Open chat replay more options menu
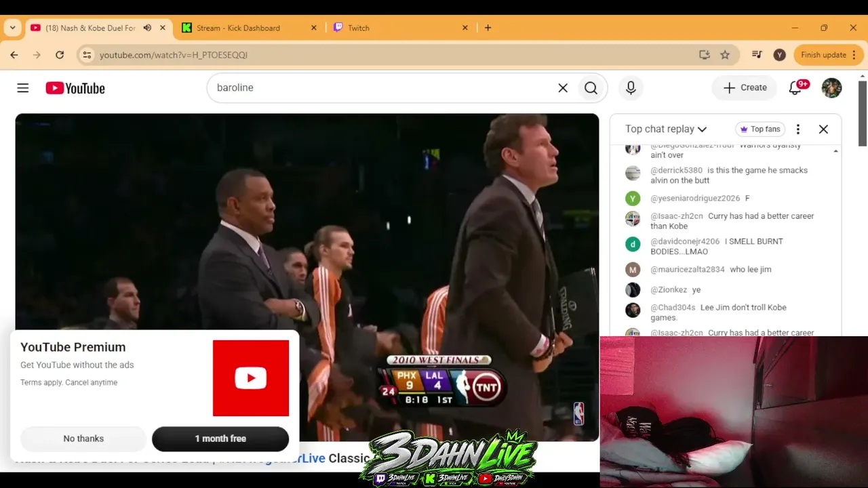This screenshot has height=488, width=868. [x=798, y=129]
